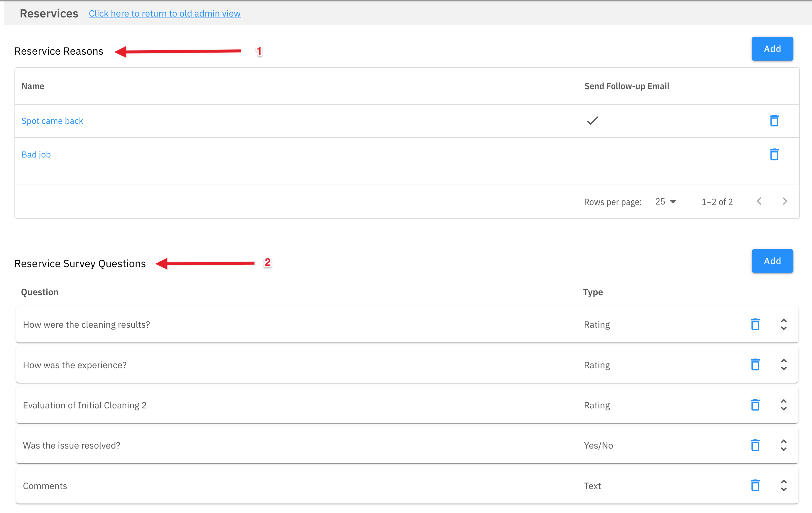This screenshot has width=812, height=513.
Task: Click the Send Follow-up Email checkmark for Spot came back
Action: pos(592,121)
